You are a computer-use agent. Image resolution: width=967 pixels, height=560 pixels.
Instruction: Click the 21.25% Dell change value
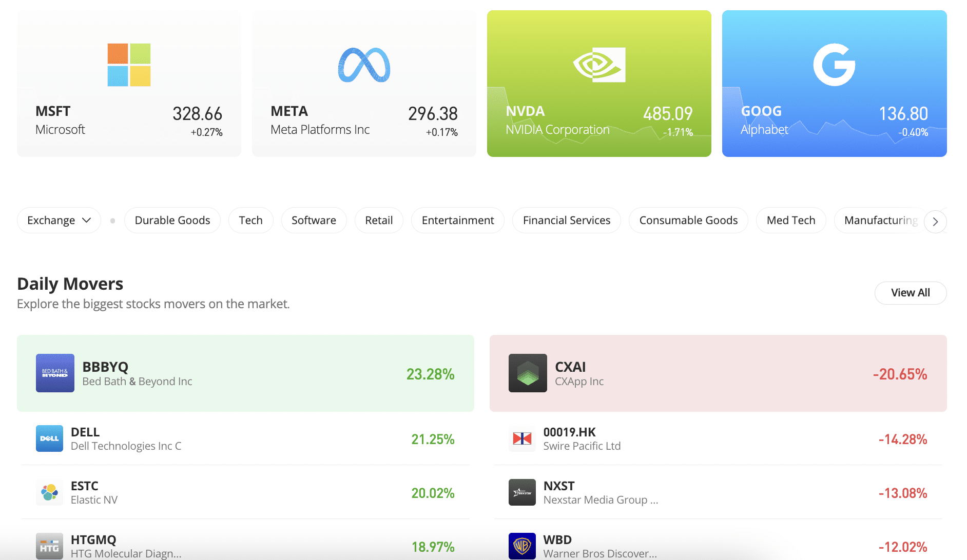coord(433,439)
